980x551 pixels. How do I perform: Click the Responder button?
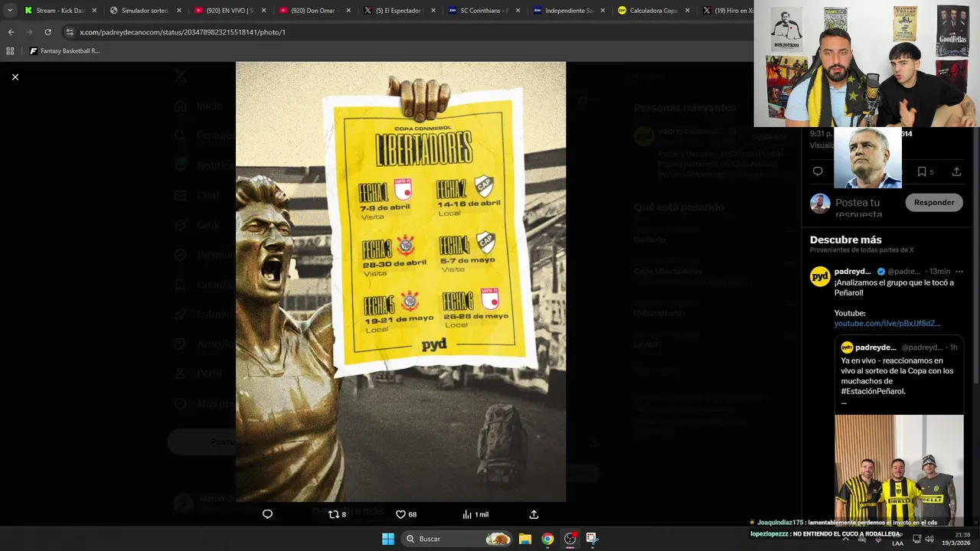(x=934, y=203)
